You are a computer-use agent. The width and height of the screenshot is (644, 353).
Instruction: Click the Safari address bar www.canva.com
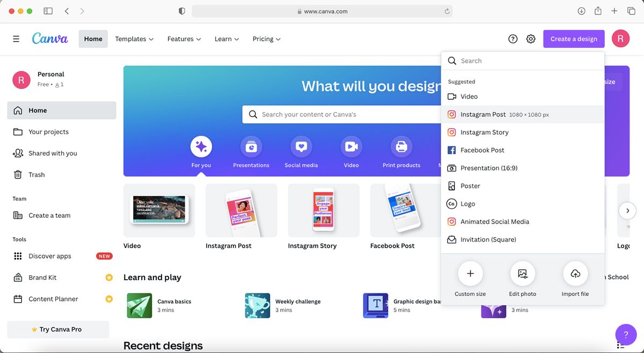click(322, 11)
